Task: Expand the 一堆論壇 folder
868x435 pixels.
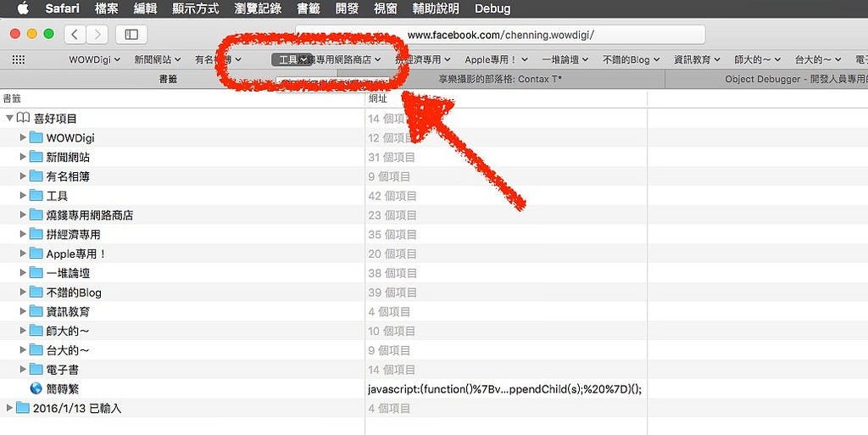Action: click(x=23, y=273)
